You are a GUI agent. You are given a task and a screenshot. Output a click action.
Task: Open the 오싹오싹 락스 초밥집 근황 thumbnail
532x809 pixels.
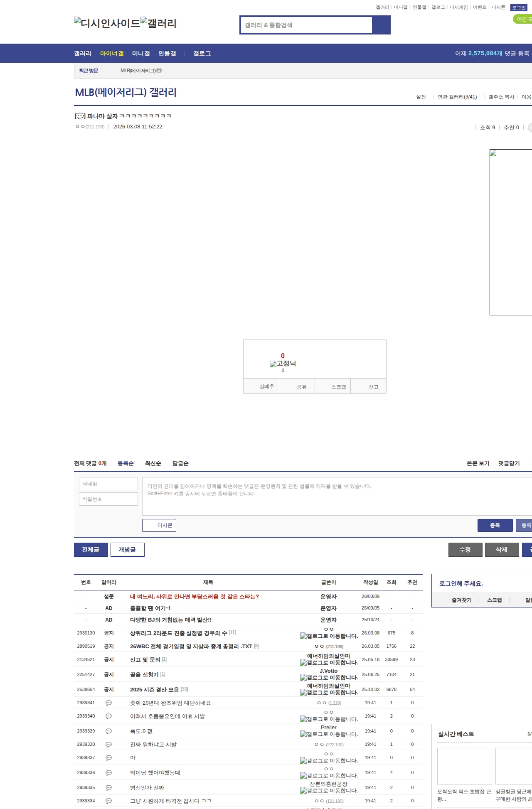point(465,766)
